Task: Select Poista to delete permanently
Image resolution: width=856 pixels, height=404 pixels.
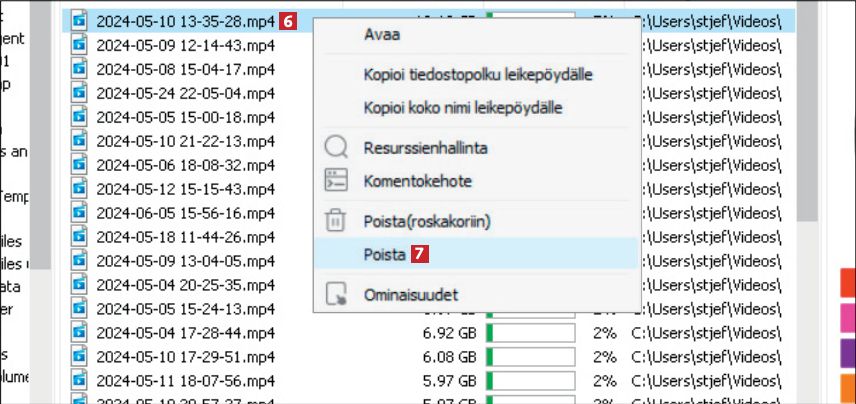Action: 382,254
